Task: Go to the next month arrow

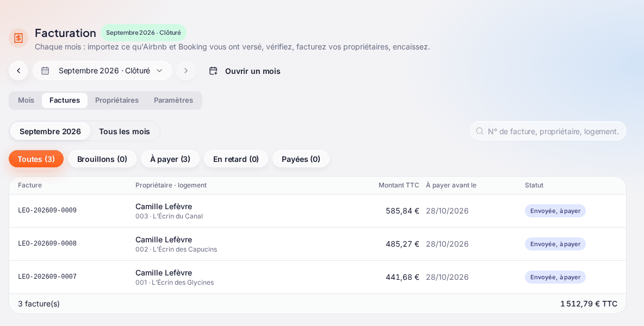Action: point(186,71)
